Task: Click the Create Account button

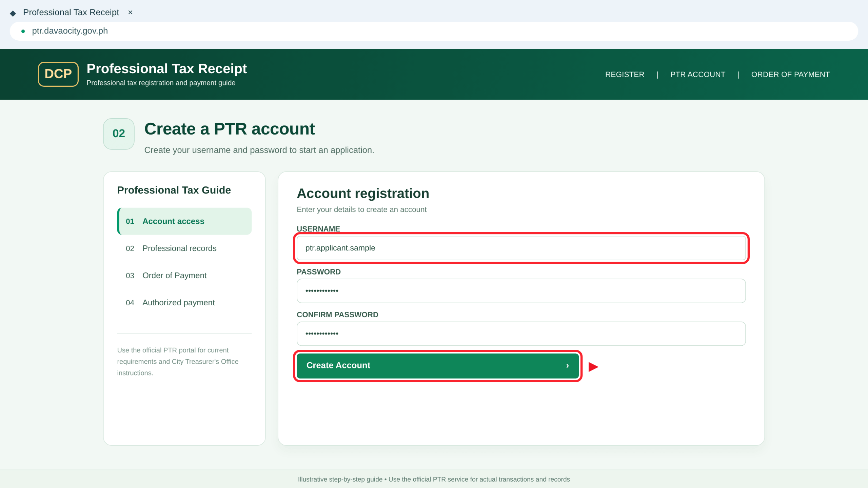Action: pyautogui.click(x=438, y=366)
